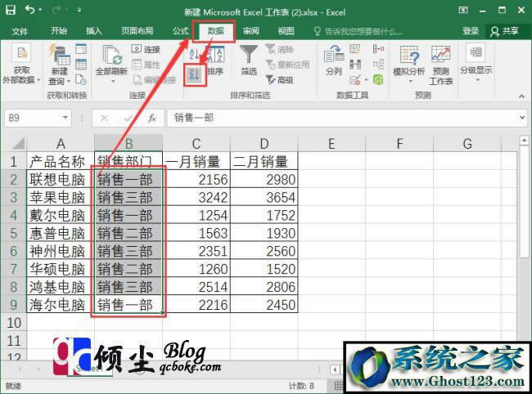This screenshot has width=532, height=394.
Task: Open the 公式 formulas tab
Action: [x=181, y=31]
